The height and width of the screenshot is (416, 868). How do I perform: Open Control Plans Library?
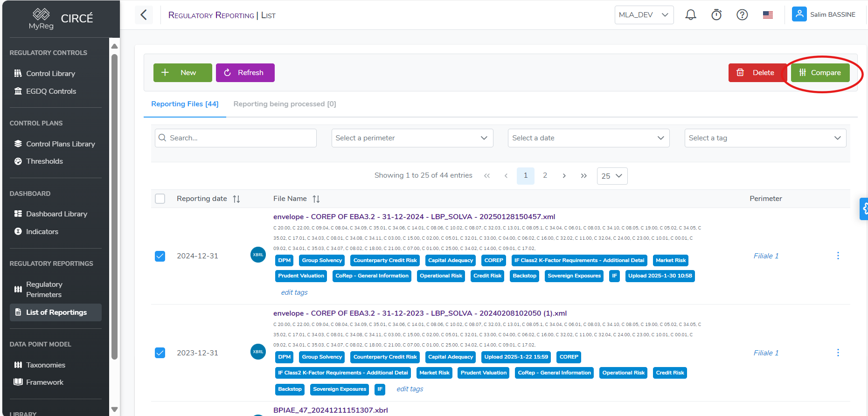tap(60, 144)
